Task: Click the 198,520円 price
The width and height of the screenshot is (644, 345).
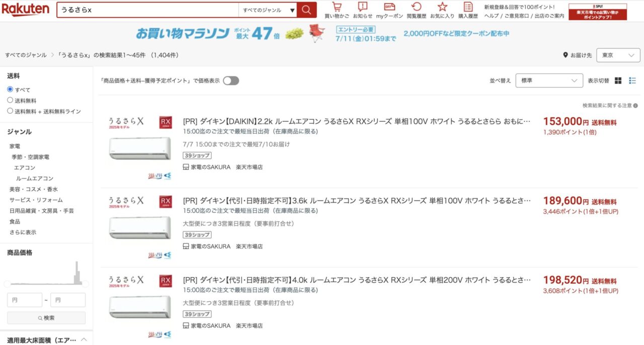Action: click(x=566, y=280)
